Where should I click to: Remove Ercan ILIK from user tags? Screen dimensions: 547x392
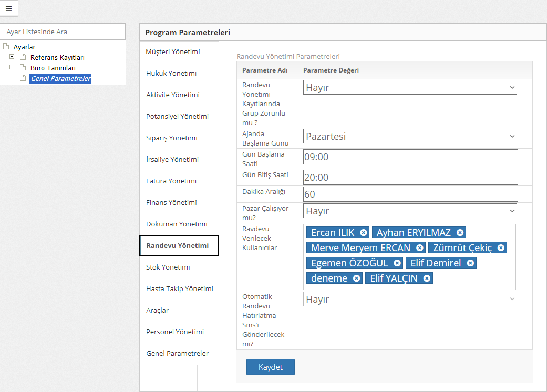pyautogui.click(x=364, y=233)
